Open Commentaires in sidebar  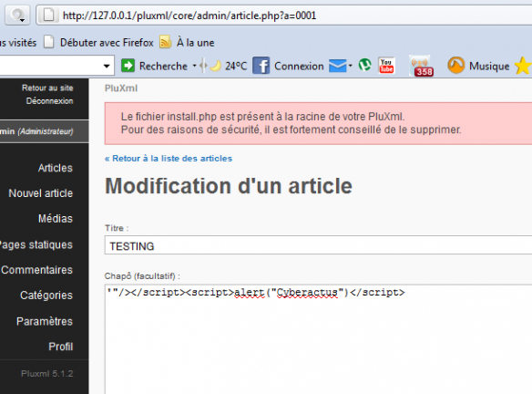click(x=36, y=270)
